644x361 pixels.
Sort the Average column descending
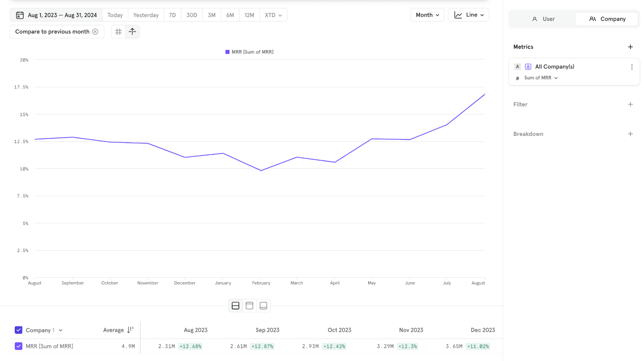coord(130,330)
